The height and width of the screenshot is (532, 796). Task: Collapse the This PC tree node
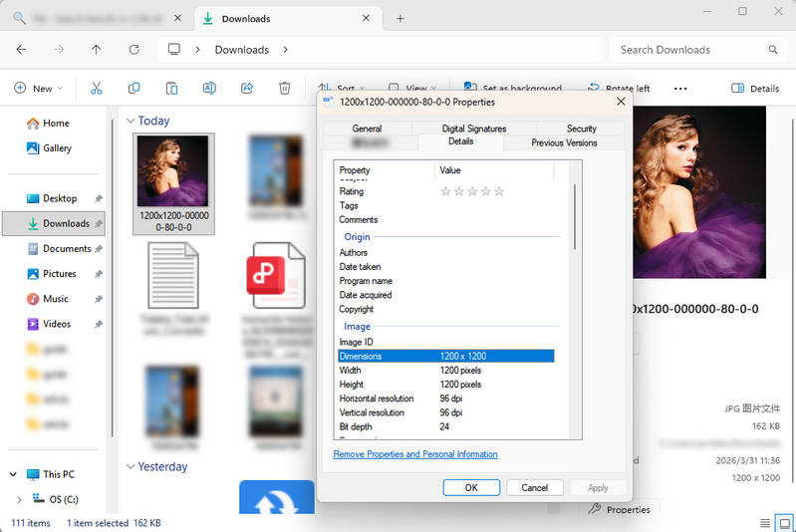(x=13, y=474)
